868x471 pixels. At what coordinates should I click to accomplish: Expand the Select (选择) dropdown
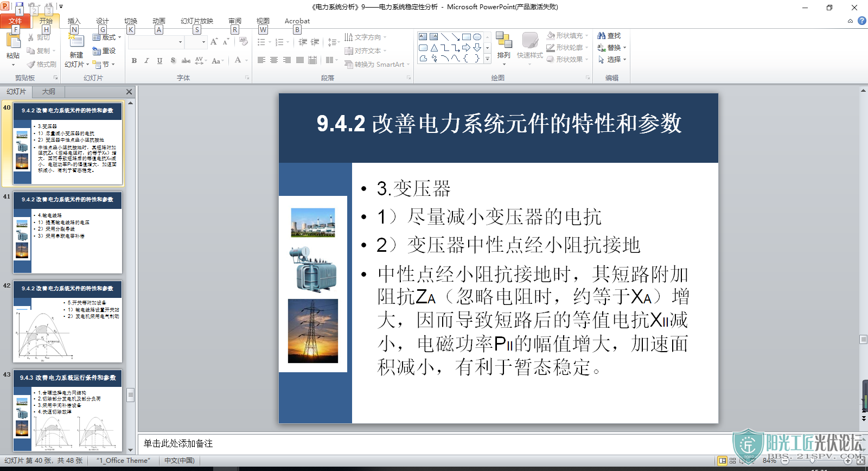pyautogui.click(x=612, y=60)
